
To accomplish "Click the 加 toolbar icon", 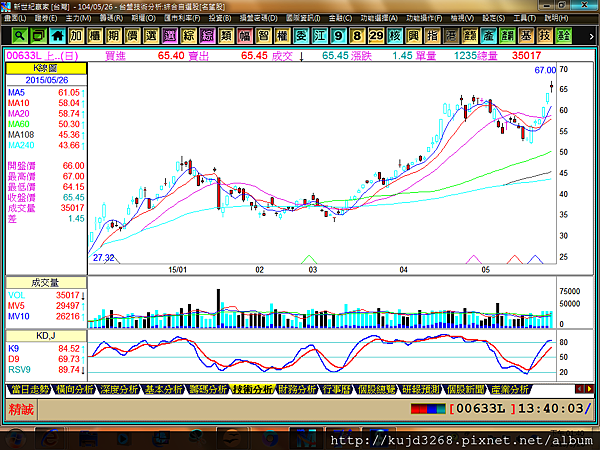I will 76,36.
